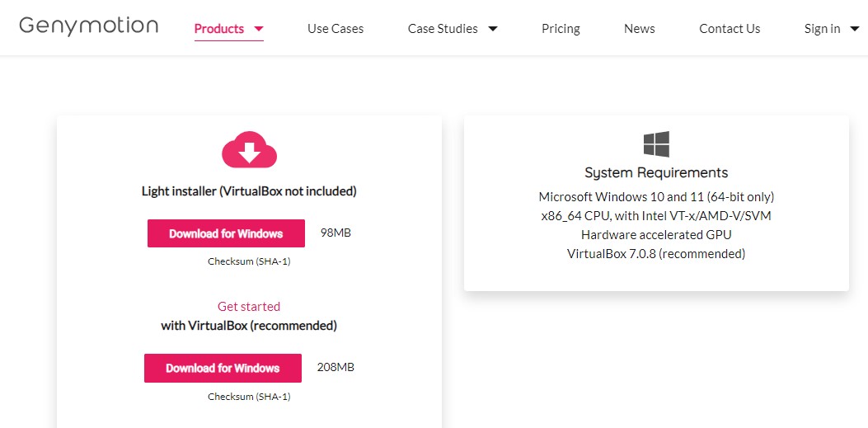Open Checksum (SHA-1) link for VirtualBox installer

(249, 397)
